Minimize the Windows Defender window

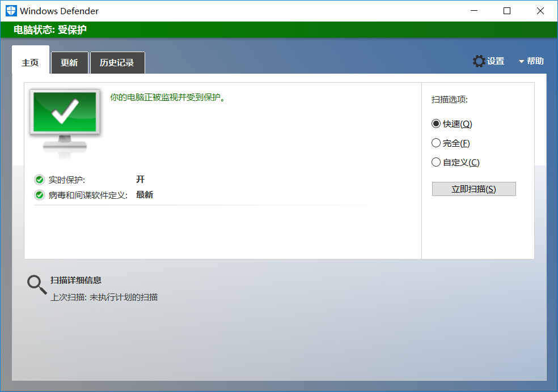click(474, 11)
